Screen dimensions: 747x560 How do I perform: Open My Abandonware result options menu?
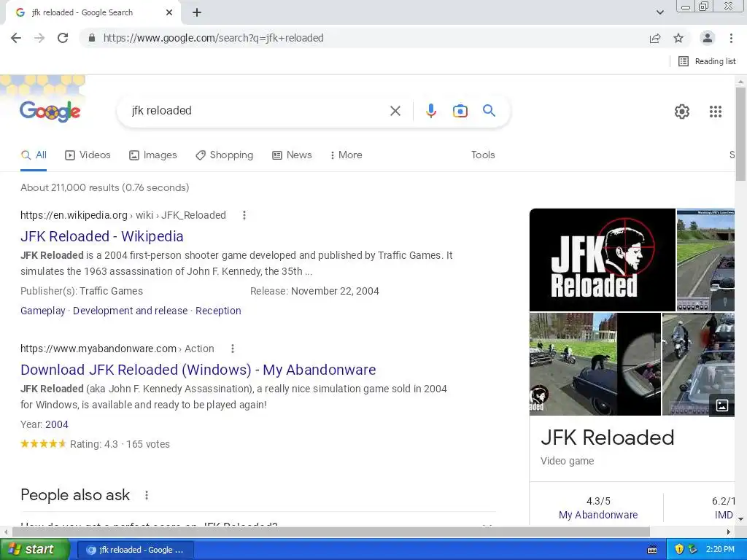233,349
